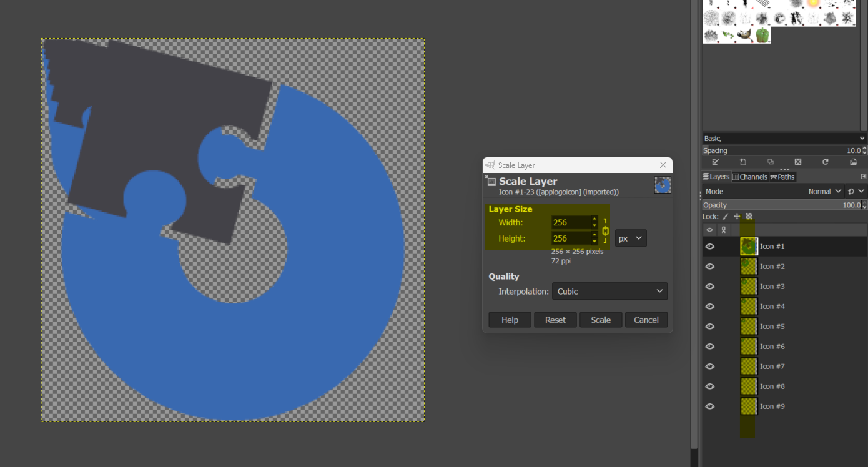Open the px unit dropdown
The height and width of the screenshot is (467, 868).
[630, 238]
